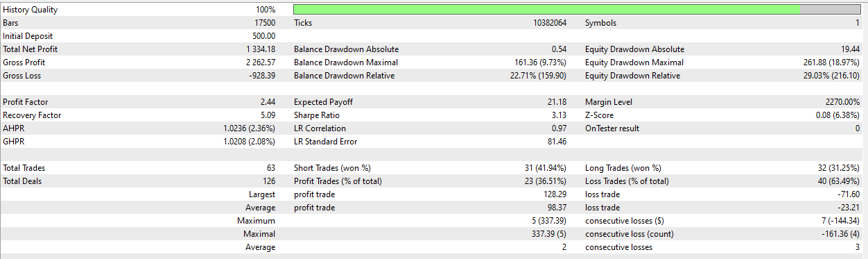Click the Initial Deposit value 500.00

[x=264, y=36]
